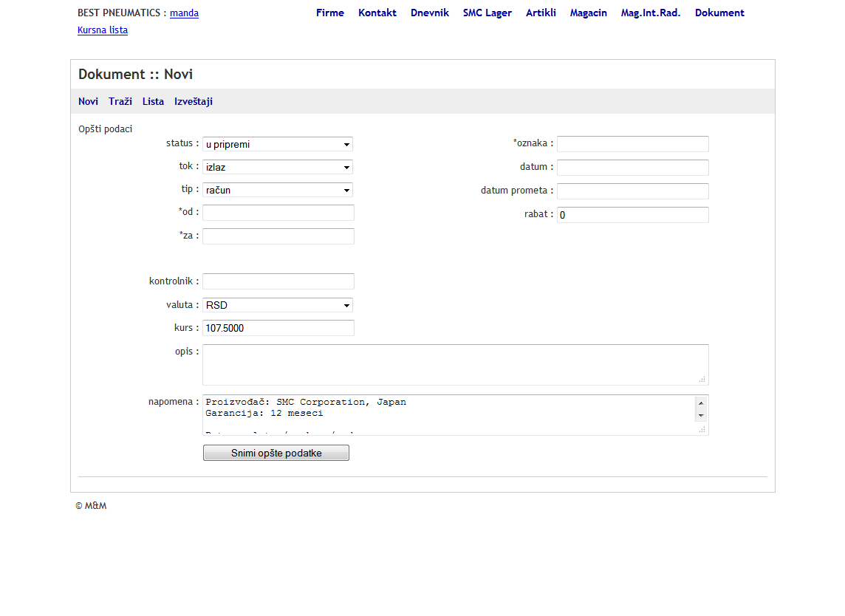This screenshot has width=845, height=616.
Task: Click the rabat field containing 0
Action: [633, 214]
